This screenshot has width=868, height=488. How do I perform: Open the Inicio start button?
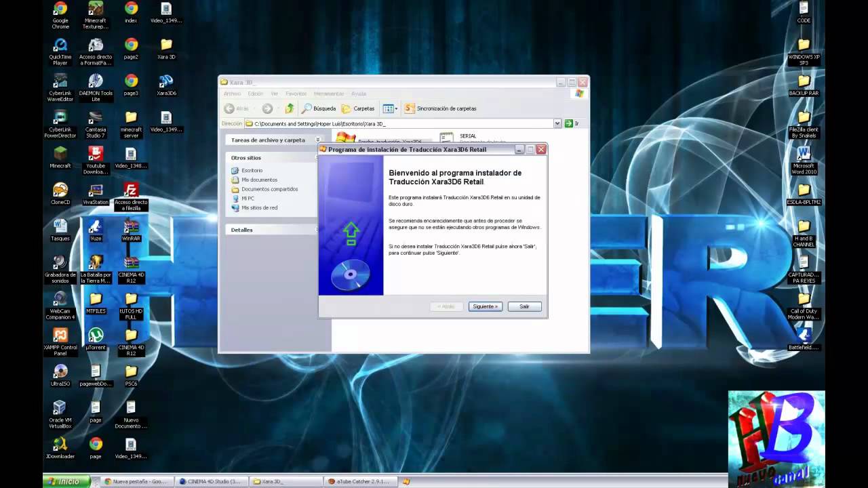coord(65,482)
